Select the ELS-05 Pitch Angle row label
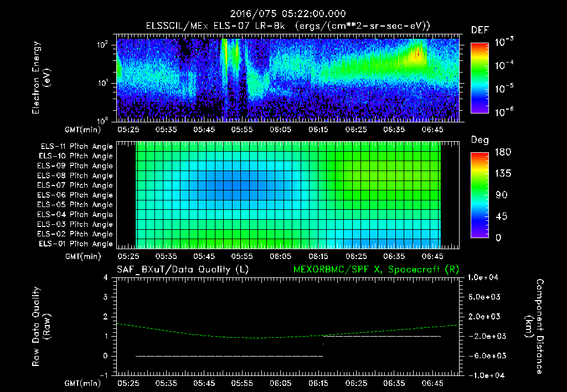567x392 pixels. (x=75, y=205)
